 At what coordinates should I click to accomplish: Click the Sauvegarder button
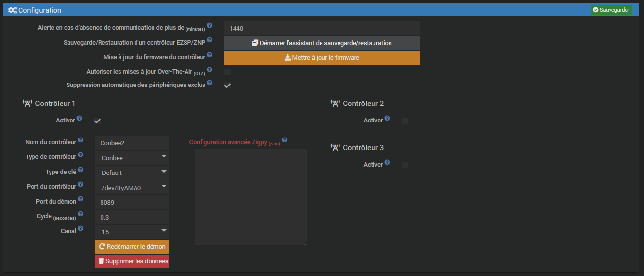click(x=611, y=10)
